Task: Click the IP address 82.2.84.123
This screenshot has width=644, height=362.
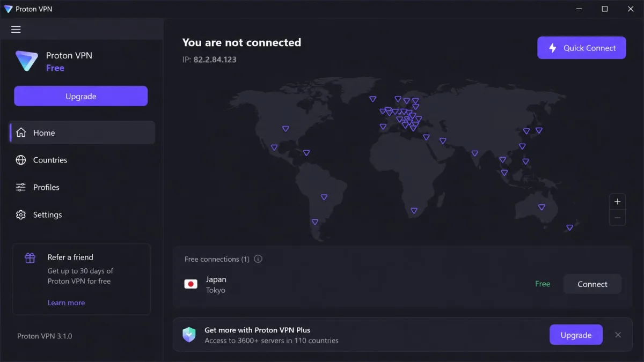Action: (x=215, y=60)
